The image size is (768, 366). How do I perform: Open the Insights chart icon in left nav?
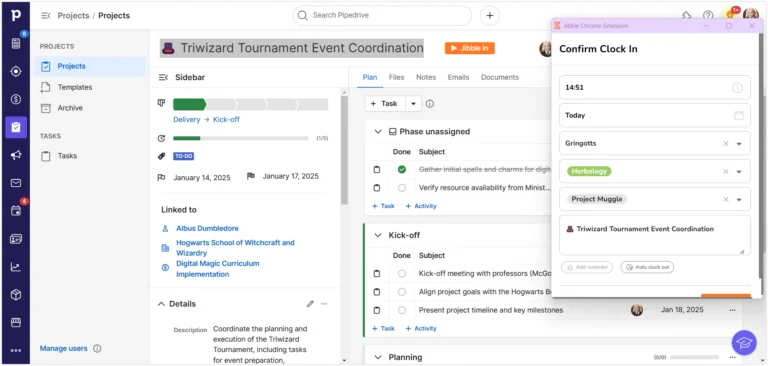16,267
